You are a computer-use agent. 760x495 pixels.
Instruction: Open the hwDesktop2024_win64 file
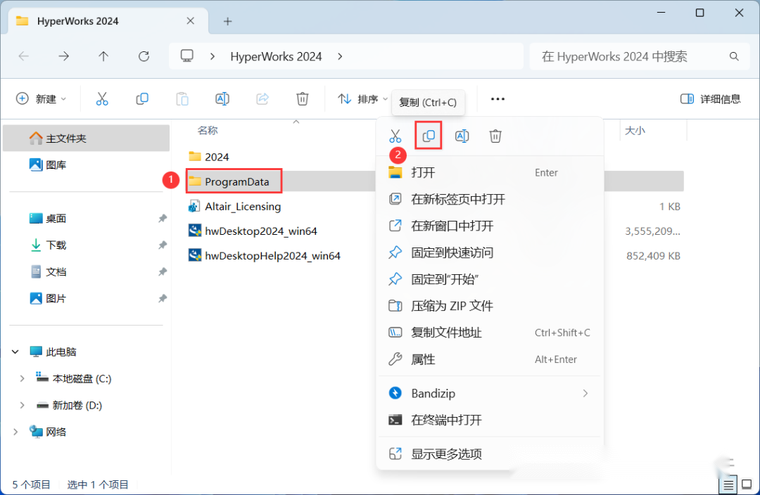[260, 231]
